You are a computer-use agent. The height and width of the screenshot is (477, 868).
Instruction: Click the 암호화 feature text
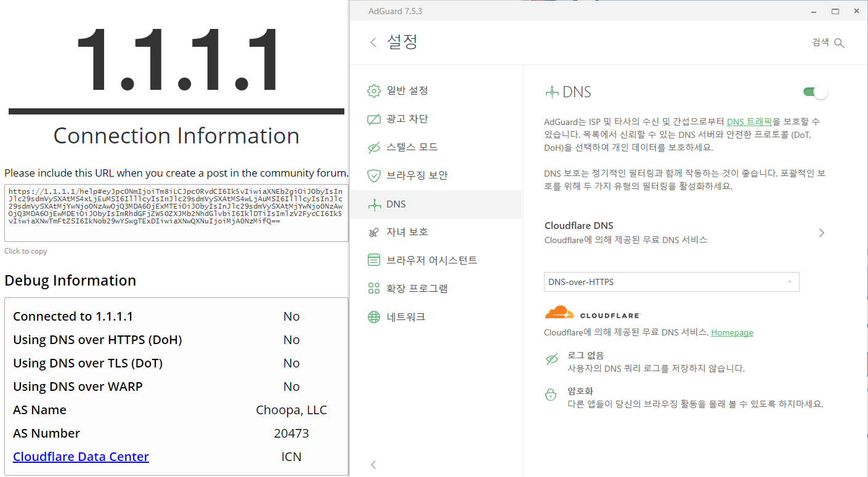pyautogui.click(x=580, y=391)
